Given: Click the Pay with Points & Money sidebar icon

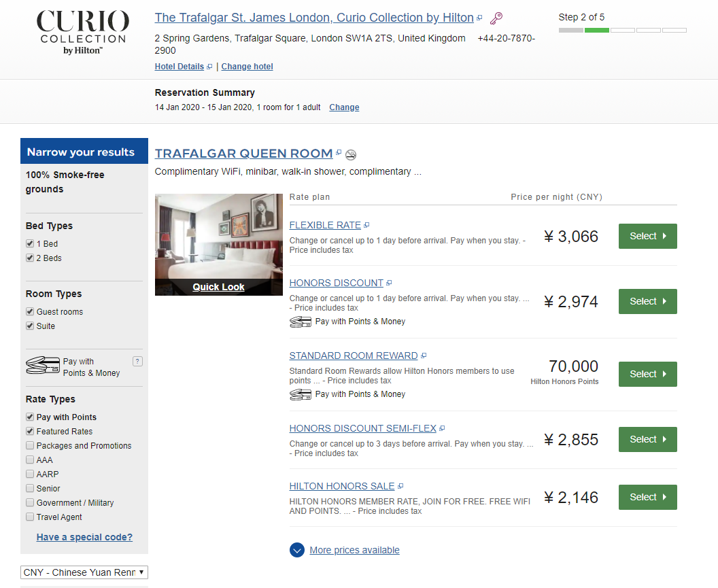Looking at the screenshot, I should click(43, 366).
